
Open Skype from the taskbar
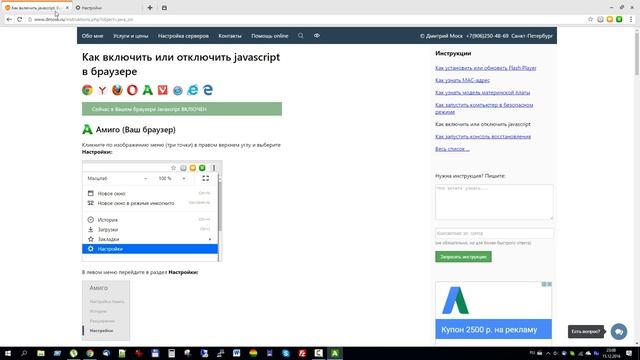[x=286, y=353]
